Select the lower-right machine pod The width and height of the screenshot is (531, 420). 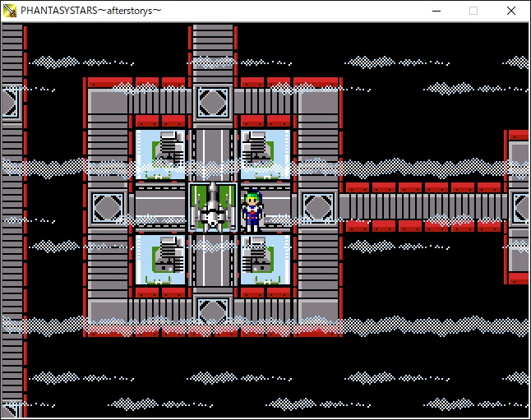pyautogui.click(x=265, y=259)
